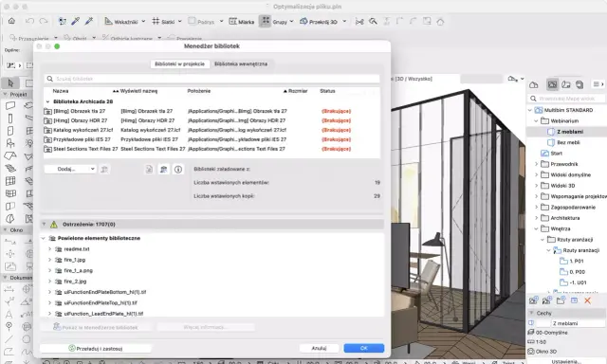Click the remove library icon beside Dodaj
Screen dimensions: 607x364
tap(104, 170)
